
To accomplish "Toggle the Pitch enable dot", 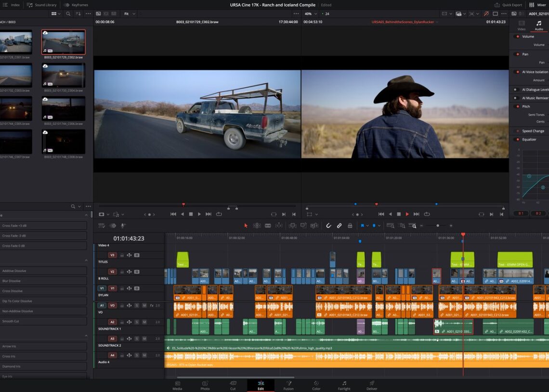I will pos(518,106).
